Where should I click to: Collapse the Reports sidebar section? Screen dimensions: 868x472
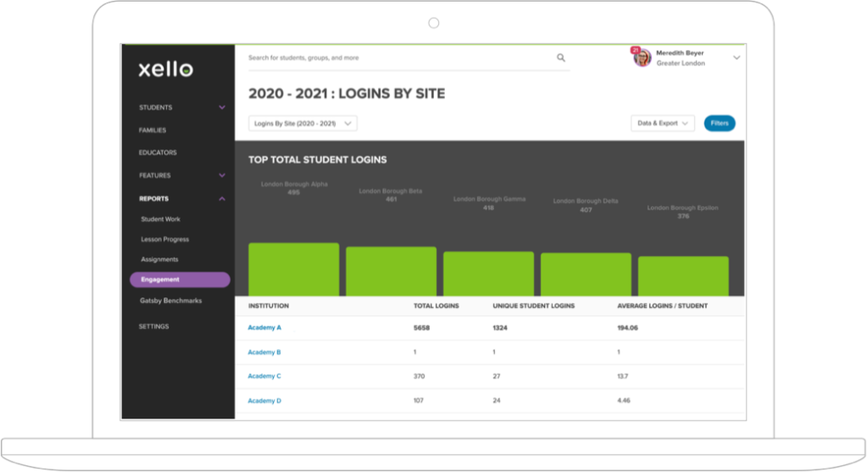pos(222,199)
